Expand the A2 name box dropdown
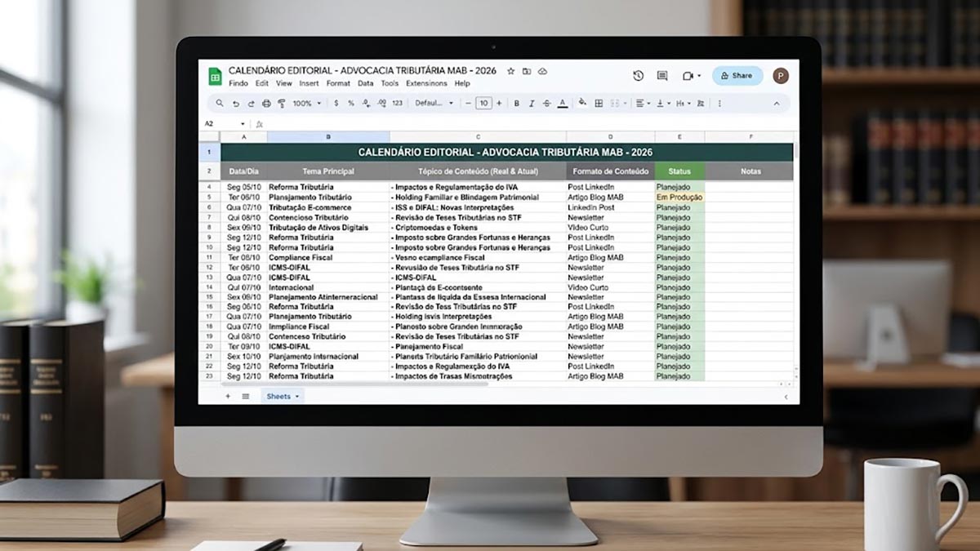Image resolution: width=980 pixels, height=551 pixels. coord(243,124)
